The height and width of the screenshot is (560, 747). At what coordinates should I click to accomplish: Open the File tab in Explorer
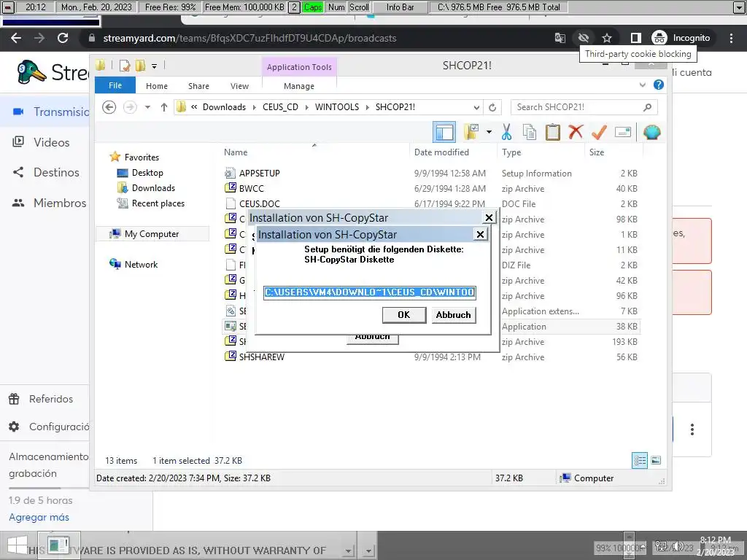pyautogui.click(x=115, y=85)
